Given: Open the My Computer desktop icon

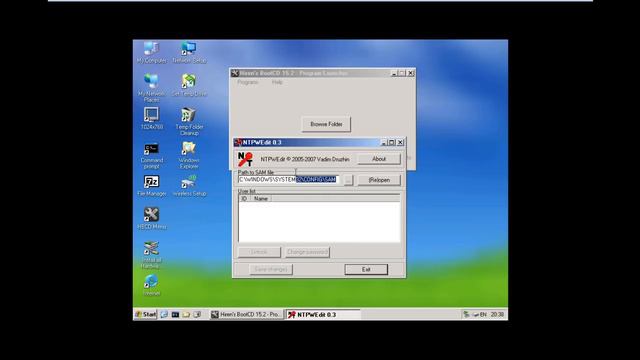Looking at the screenshot, I should [151, 52].
